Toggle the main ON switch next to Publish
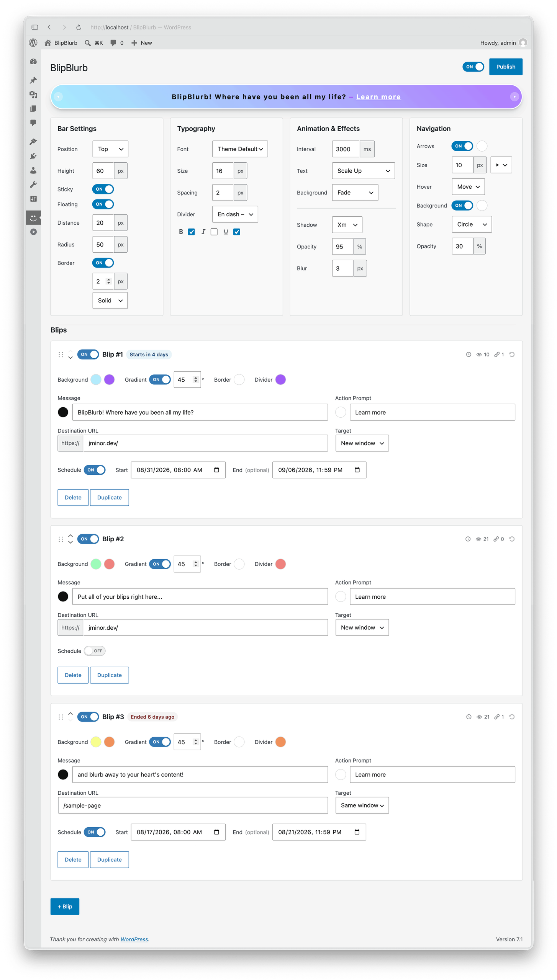 pyautogui.click(x=473, y=67)
